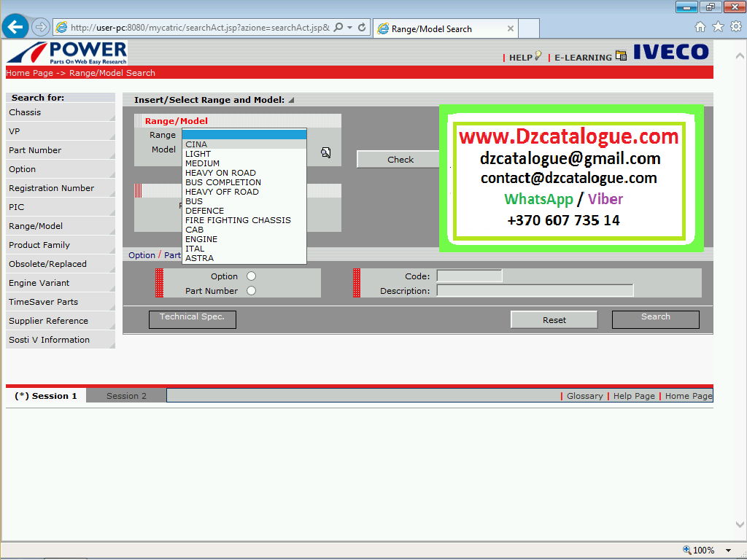Click the Technical Spec. button

coord(192,319)
